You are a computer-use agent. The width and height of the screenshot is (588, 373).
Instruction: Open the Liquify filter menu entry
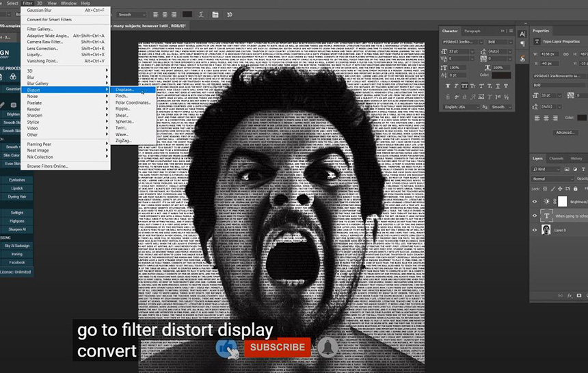(33, 55)
